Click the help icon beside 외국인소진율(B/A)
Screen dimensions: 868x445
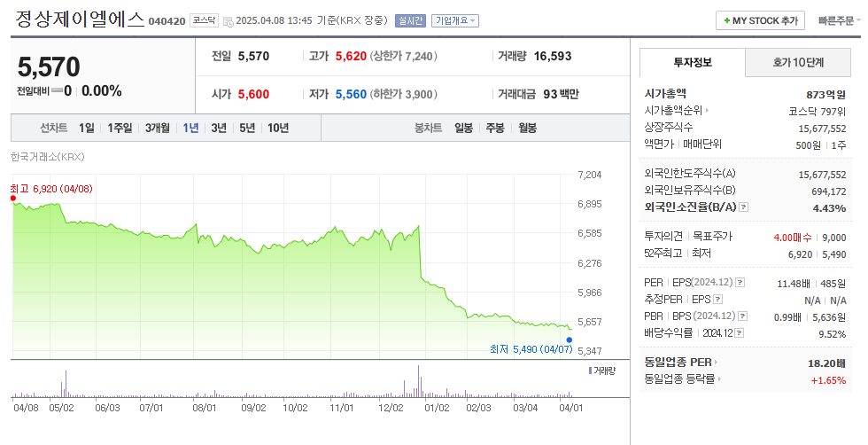(x=744, y=207)
